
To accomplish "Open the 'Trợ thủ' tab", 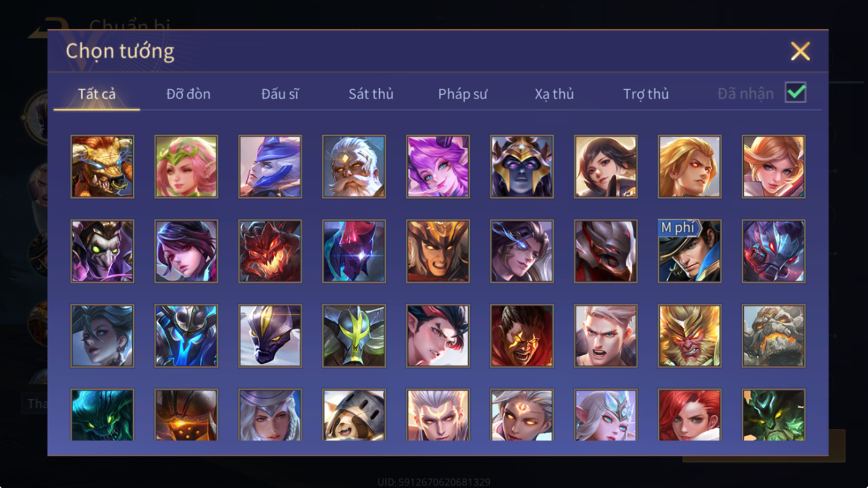I will tap(646, 94).
